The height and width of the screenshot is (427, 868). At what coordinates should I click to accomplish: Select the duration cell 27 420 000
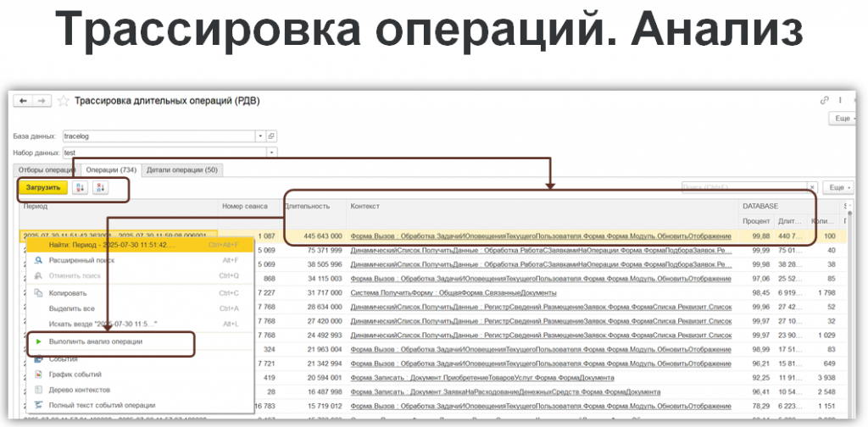[314, 321]
